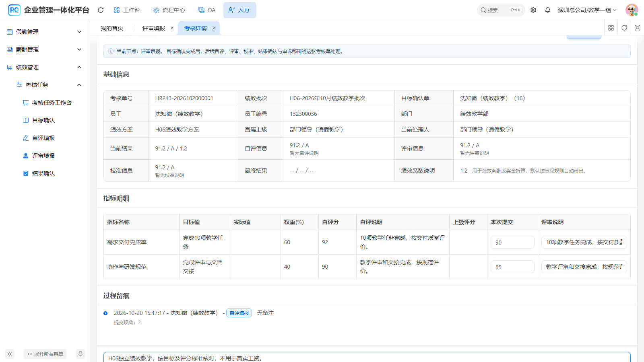
Task: Collapse the 绩效管理 menu
Action: (45, 67)
